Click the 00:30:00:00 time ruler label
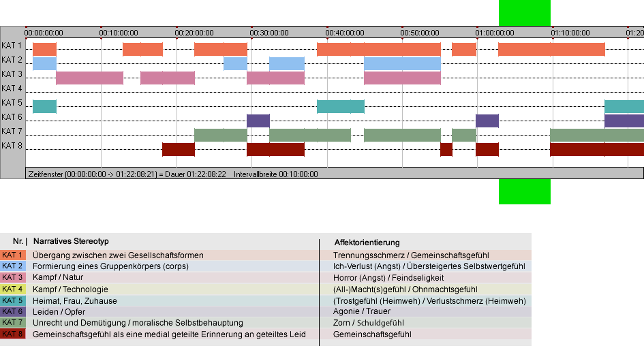Viewport: 644px width, 361px height. 269,33
